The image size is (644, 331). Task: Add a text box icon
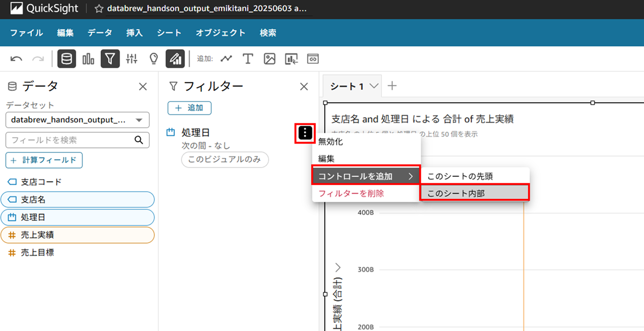(x=248, y=59)
